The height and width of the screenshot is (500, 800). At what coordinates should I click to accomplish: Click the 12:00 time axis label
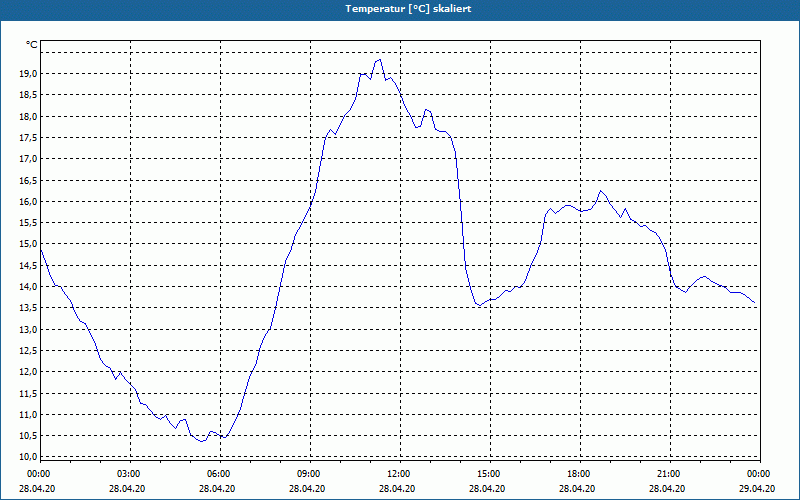coord(400,474)
